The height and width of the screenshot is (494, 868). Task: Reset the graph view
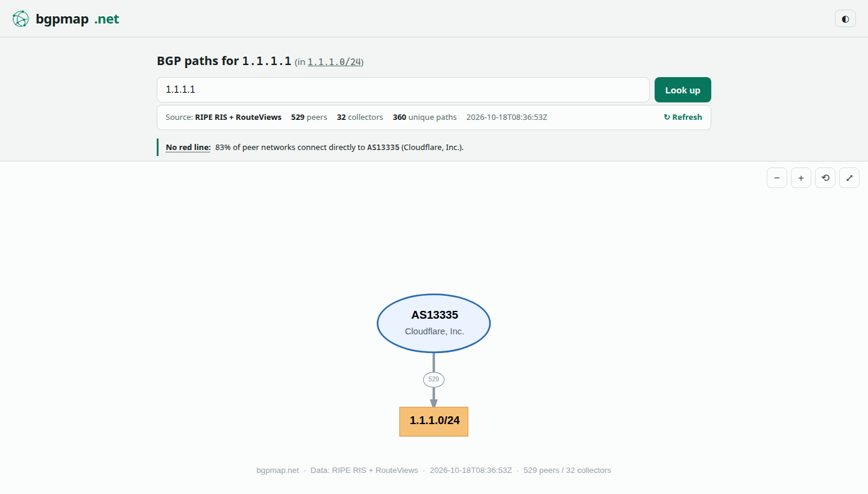(825, 178)
